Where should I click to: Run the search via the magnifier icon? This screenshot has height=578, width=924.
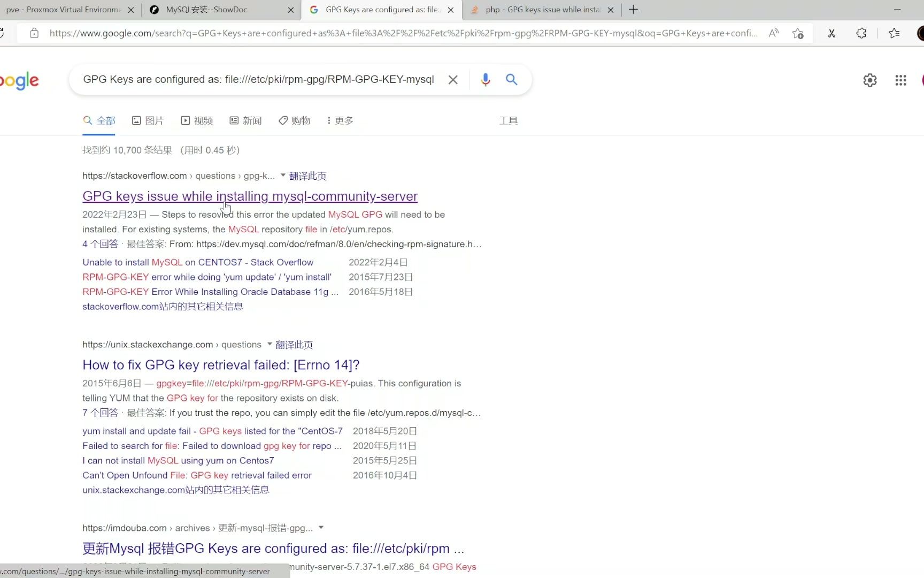click(x=511, y=79)
